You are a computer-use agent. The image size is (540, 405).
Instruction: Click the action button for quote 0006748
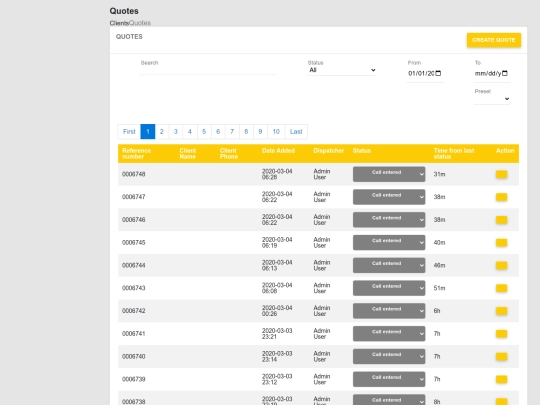(501, 174)
